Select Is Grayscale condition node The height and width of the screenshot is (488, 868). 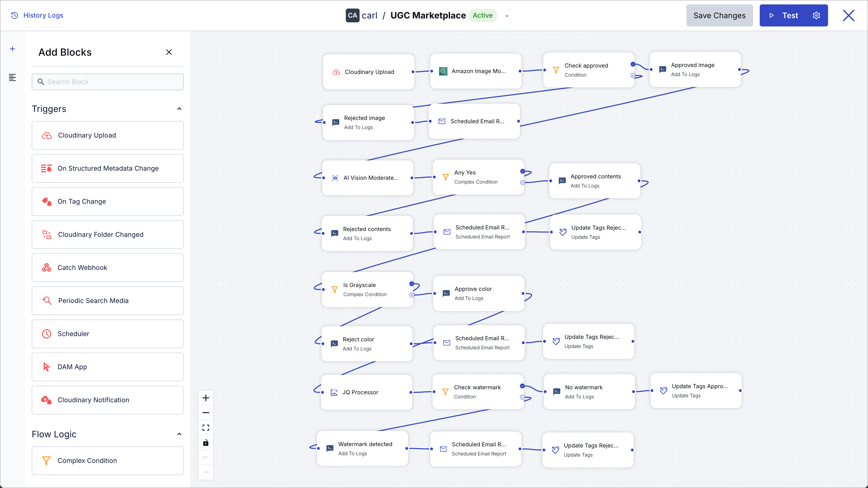(x=368, y=289)
